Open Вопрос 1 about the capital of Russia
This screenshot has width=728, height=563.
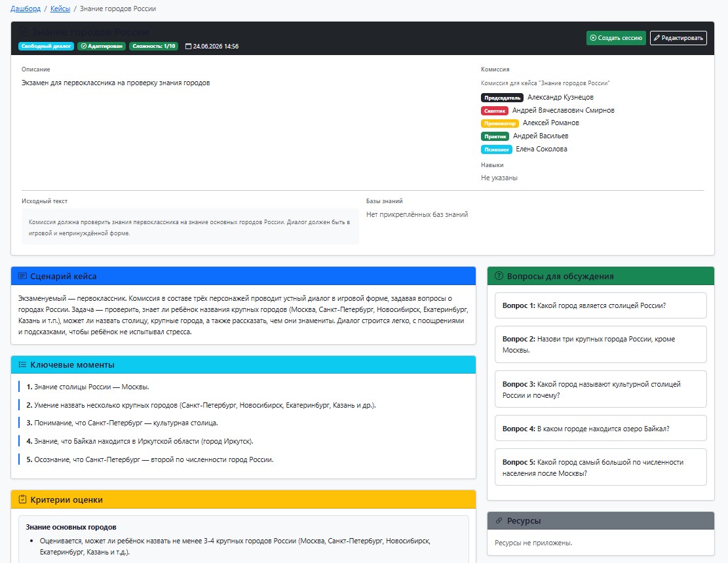click(601, 305)
